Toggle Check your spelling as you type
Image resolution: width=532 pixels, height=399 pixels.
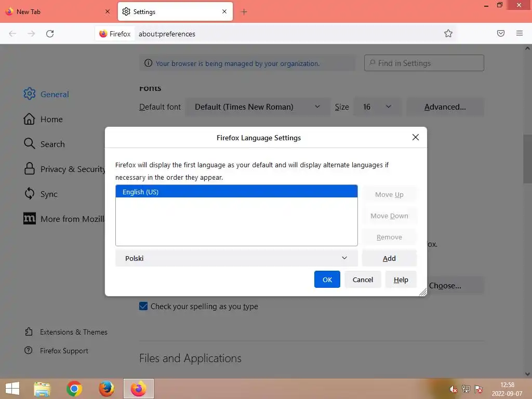[x=143, y=306]
